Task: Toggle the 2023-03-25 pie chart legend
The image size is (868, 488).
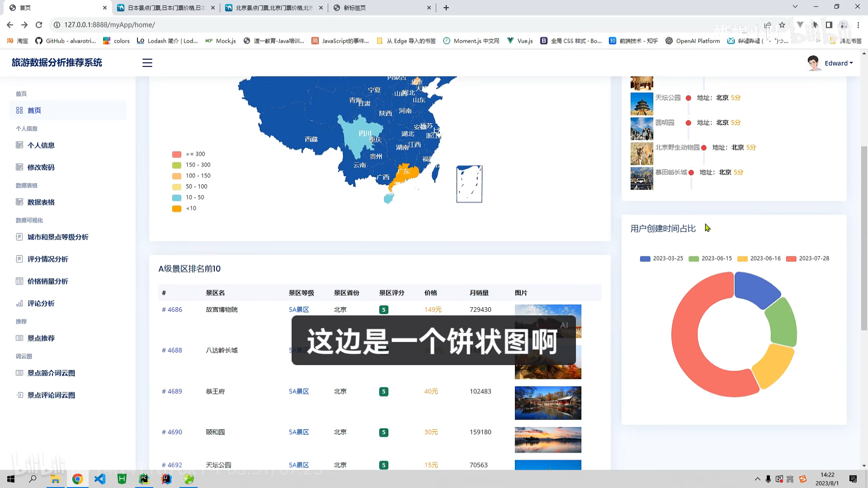Action: [x=645, y=258]
